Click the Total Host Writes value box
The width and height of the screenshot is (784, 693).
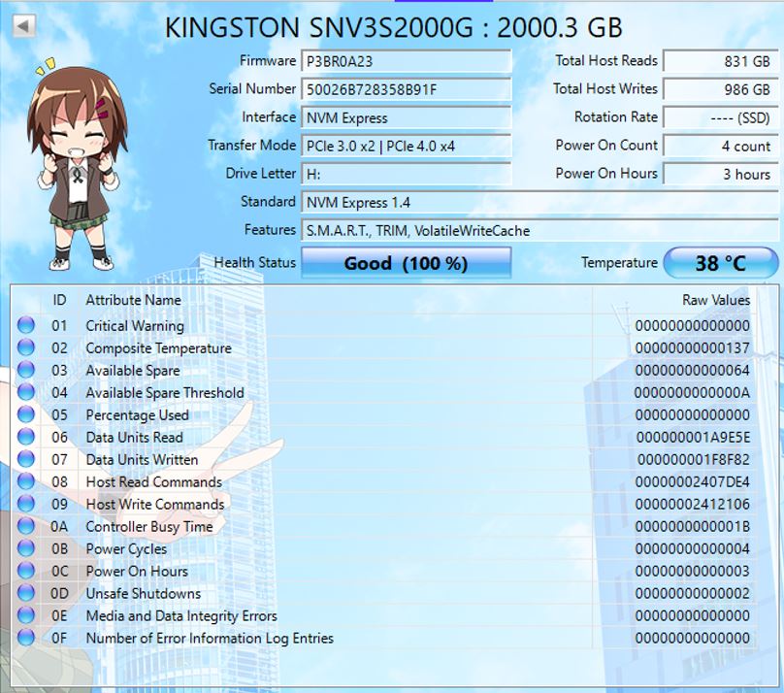719,89
